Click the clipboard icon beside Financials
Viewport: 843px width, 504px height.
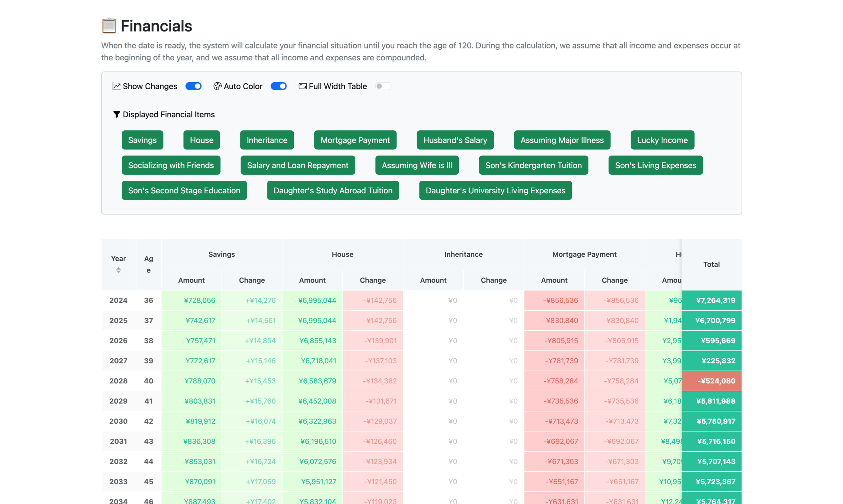coord(109,26)
